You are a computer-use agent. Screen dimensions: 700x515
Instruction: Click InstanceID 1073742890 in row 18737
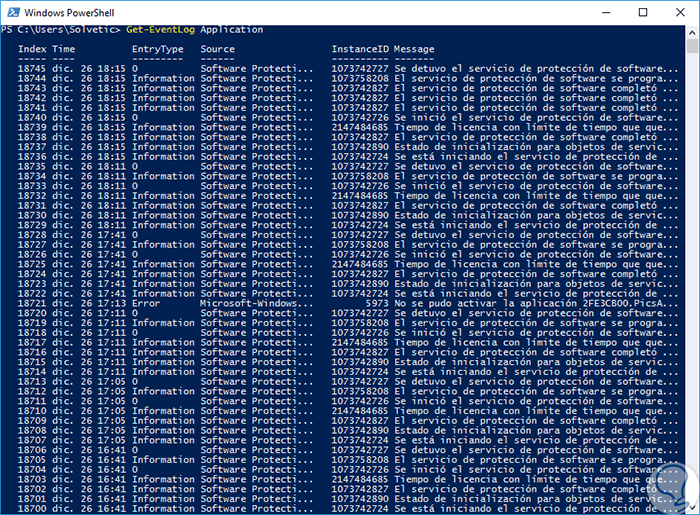[360, 147]
